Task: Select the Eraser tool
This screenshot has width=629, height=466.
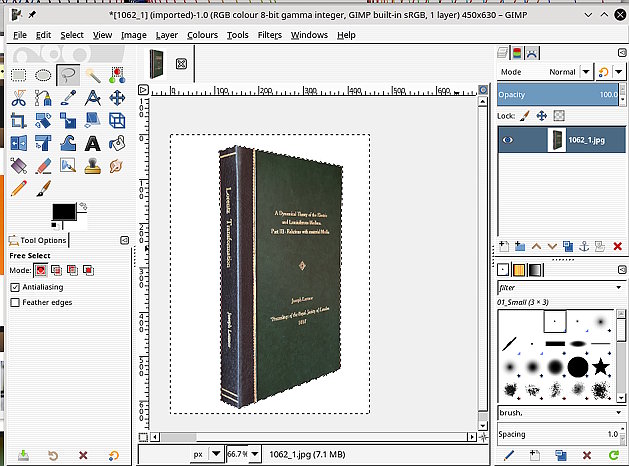Action: pyautogui.click(x=43, y=166)
